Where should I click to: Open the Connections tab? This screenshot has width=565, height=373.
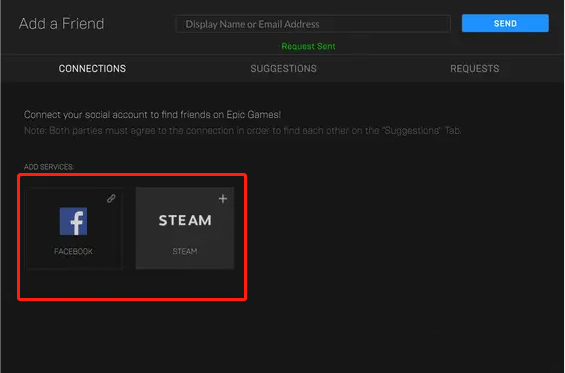tap(92, 68)
